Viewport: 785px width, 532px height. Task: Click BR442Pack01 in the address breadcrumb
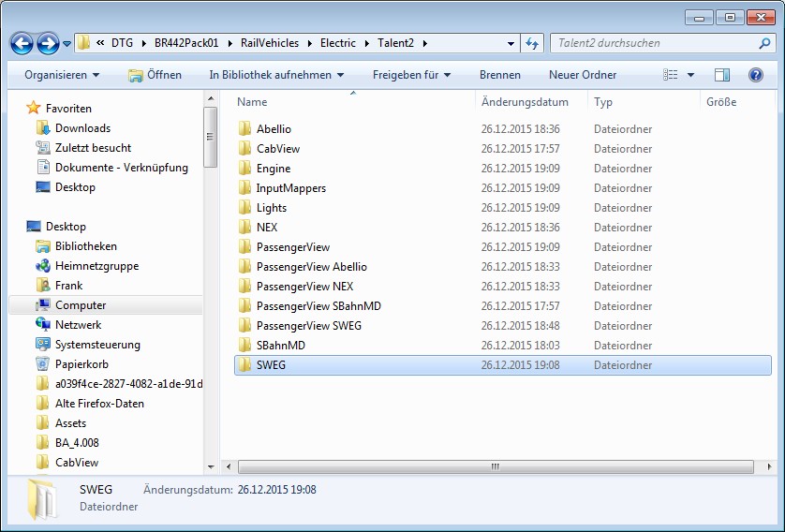click(x=186, y=43)
